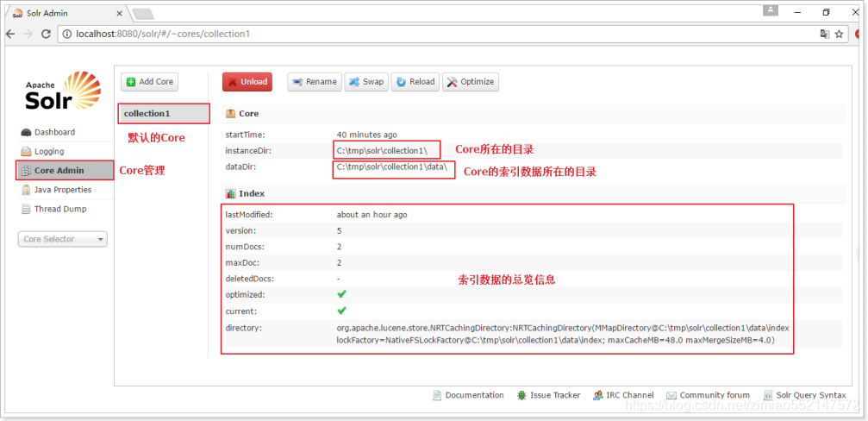The width and height of the screenshot is (868, 421).
Task: Expand the Core Selector dropdown
Action: coord(63,239)
